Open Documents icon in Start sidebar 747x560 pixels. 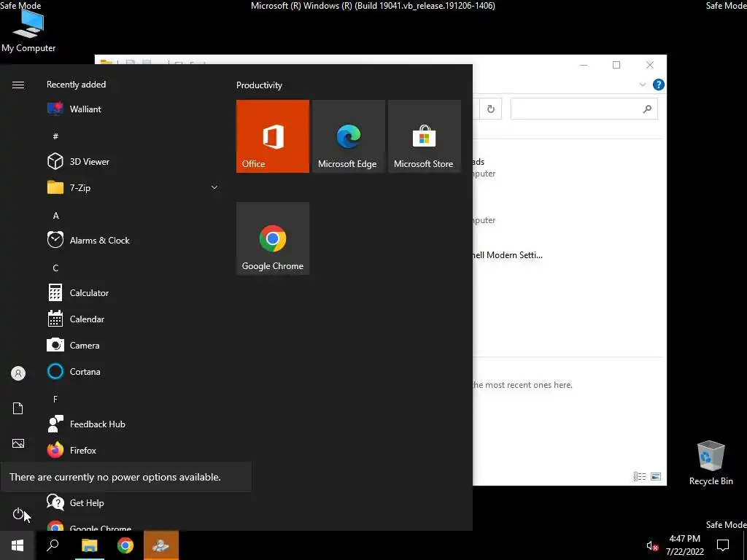pos(18,408)
